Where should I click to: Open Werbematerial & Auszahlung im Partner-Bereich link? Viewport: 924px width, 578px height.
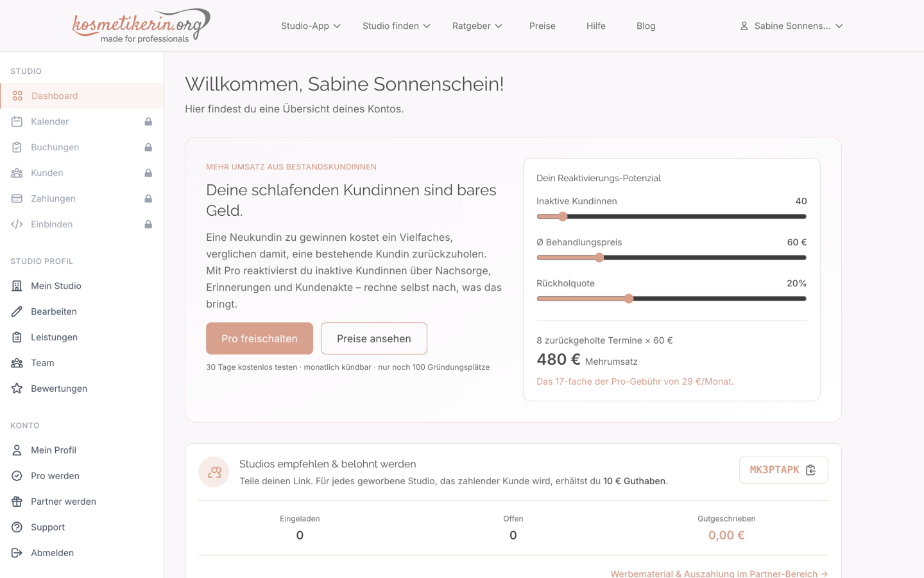point(719,574)
